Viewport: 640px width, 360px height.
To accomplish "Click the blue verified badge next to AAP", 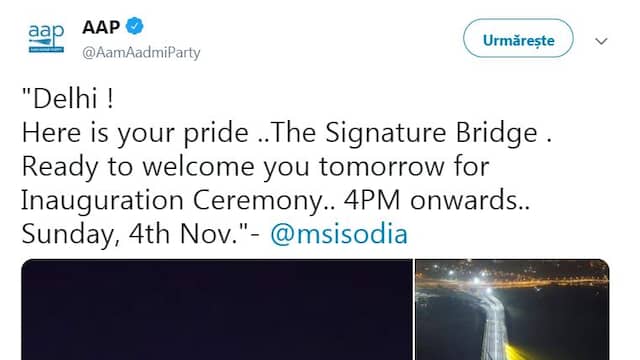I will point(134,27).
